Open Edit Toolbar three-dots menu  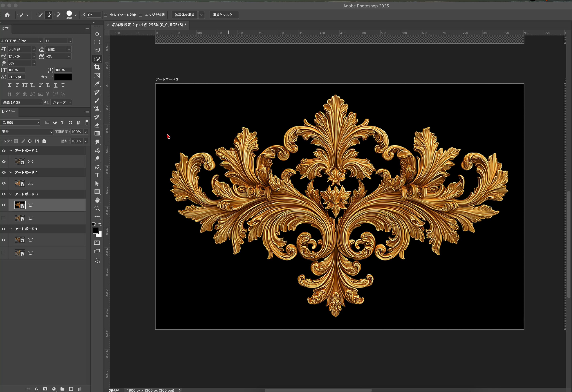97,217
